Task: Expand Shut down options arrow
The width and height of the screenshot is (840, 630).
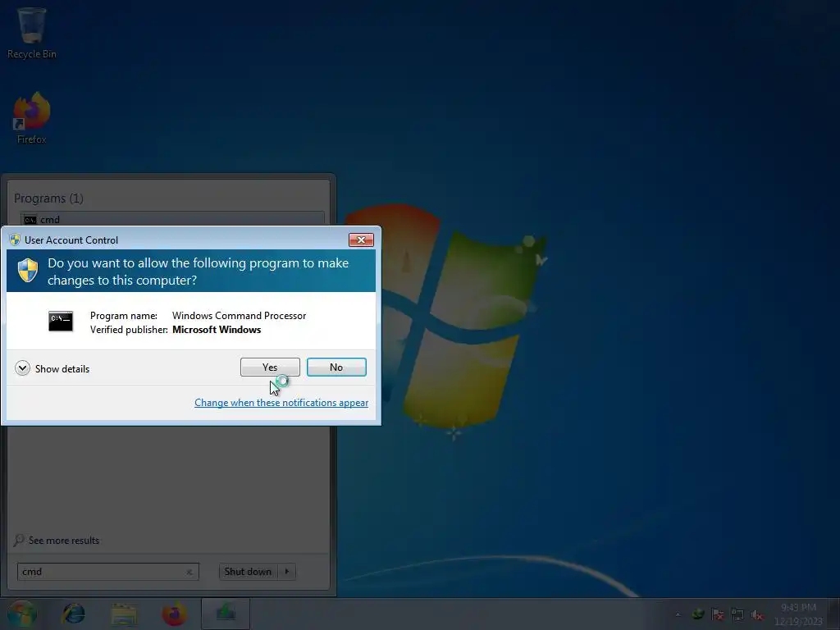Action: pyautogui.click(x=287, y=572)
